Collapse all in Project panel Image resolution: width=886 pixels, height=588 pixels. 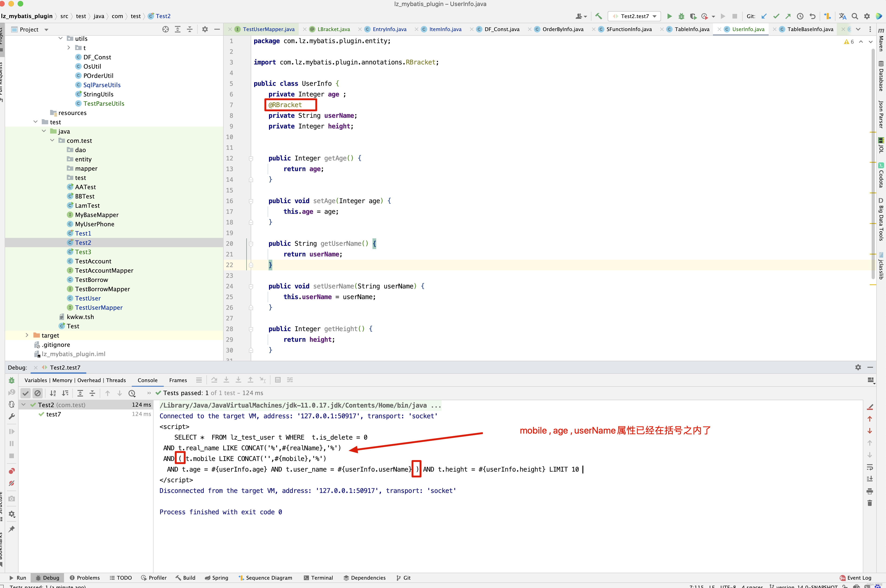click(x=190, y=29)
